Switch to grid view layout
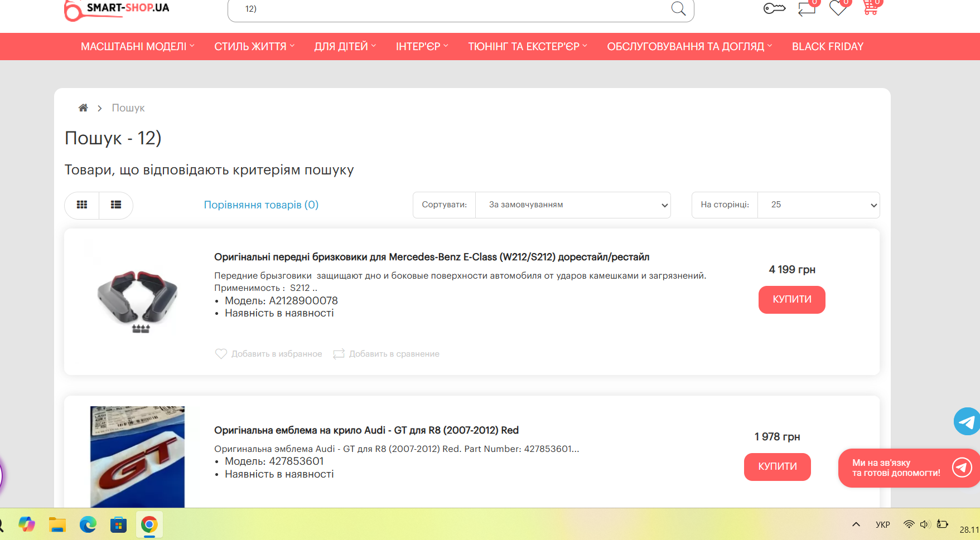The height and width of the screenshot is (540, 980). click(82, 205)
